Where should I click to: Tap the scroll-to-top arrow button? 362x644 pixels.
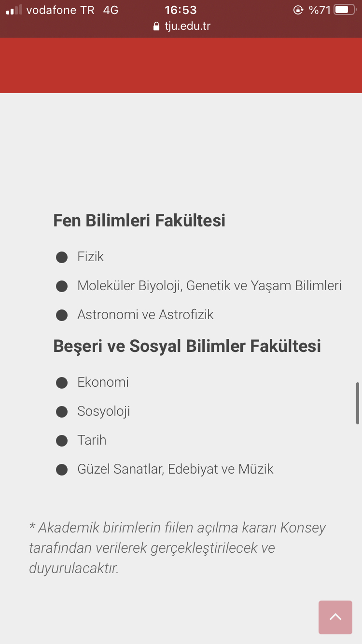(335, 617)
